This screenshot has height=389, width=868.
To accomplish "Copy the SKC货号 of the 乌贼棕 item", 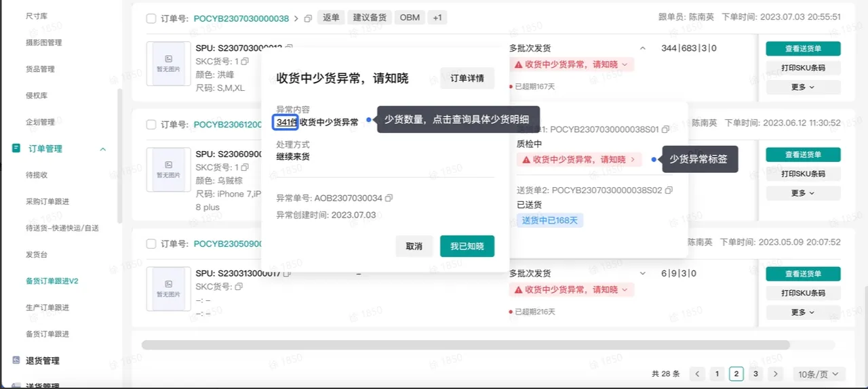I will pos(245,167).
